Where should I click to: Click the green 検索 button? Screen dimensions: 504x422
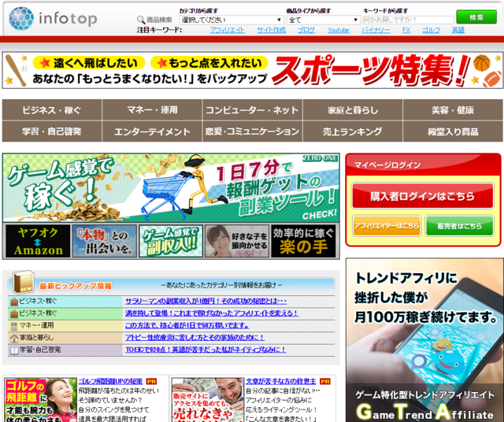pyautogui.click(x=476, y=17)
